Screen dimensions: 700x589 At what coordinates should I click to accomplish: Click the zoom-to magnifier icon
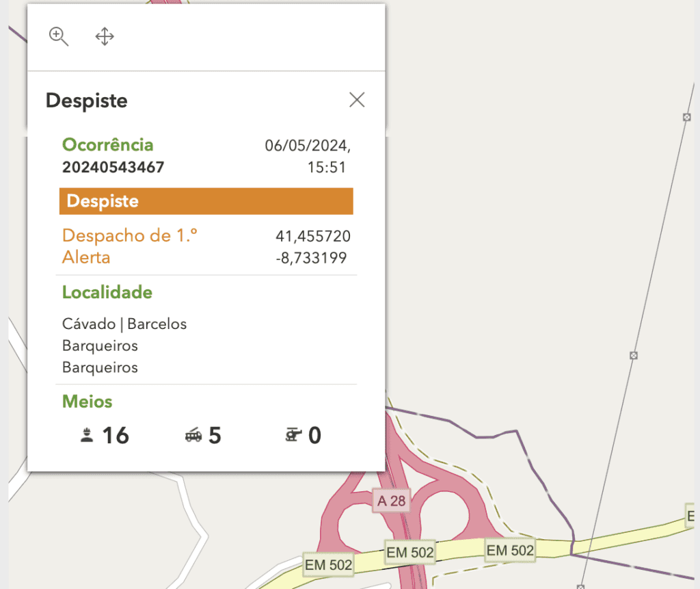click(59, 37)
